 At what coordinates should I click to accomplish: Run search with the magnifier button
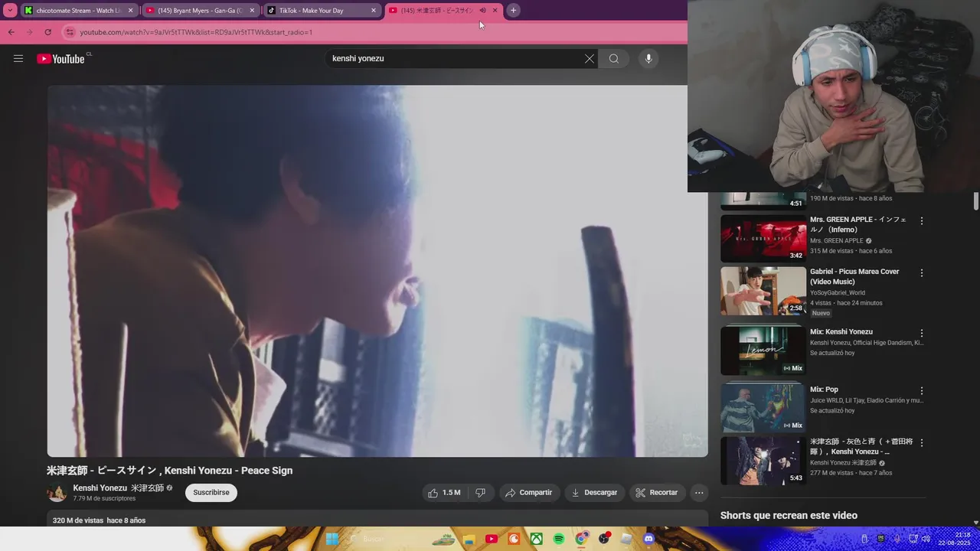pos(614,59)
